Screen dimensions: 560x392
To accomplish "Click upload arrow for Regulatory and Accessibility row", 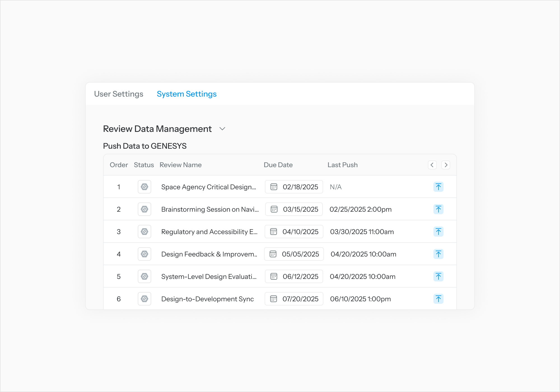I will pos(438,232).
